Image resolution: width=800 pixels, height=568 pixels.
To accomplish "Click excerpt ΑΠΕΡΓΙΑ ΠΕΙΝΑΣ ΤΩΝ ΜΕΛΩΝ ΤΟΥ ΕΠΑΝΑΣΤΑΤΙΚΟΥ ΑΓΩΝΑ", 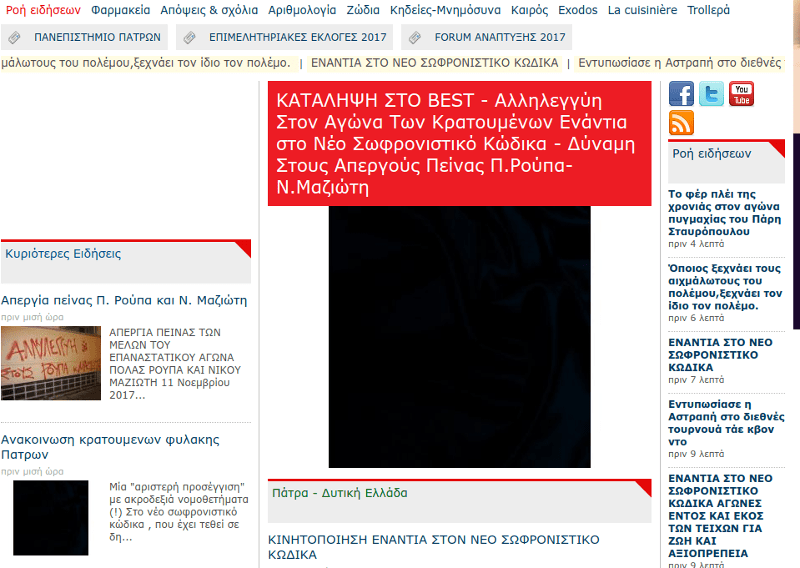I will pos(174,363).
